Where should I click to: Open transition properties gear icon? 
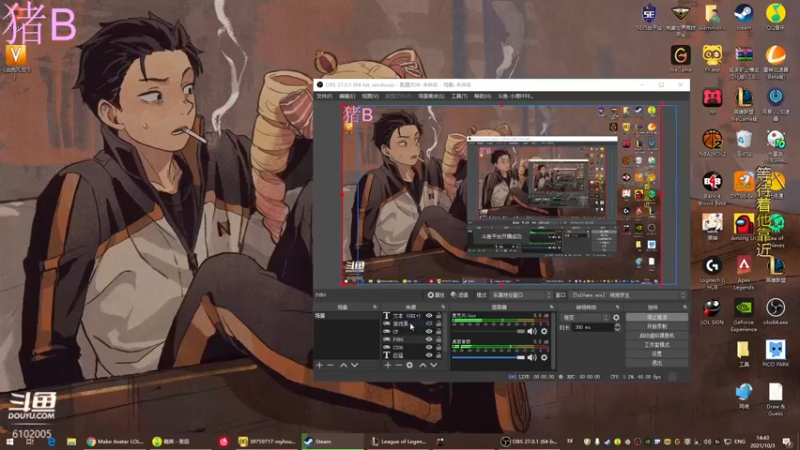pyautogui.click(x=616, y=317)
